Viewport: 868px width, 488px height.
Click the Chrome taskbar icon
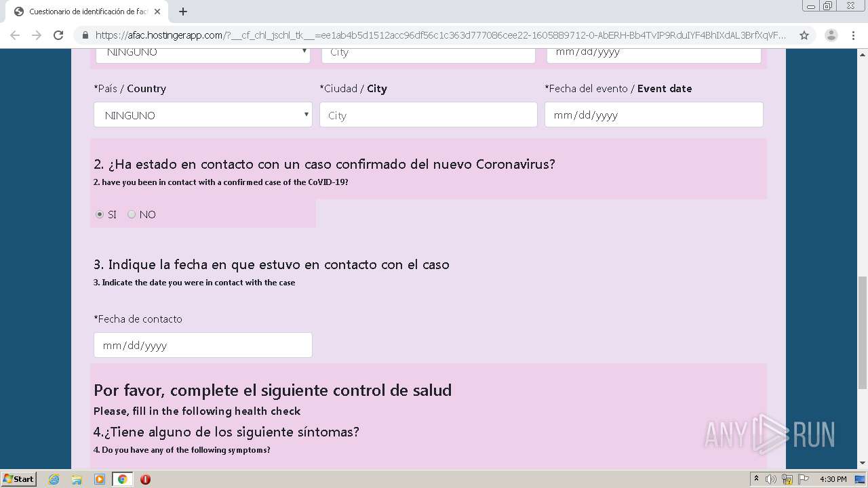point(123,479)
